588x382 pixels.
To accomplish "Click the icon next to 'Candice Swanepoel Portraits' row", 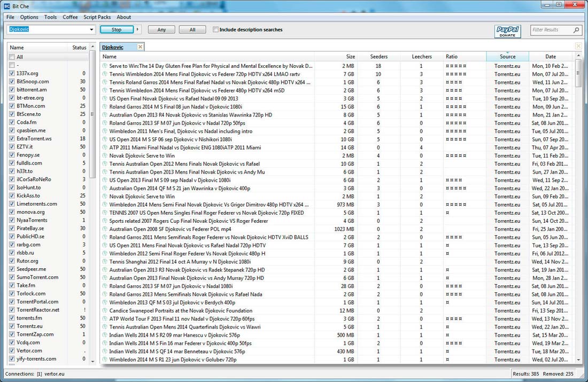I will click(105, 310).
